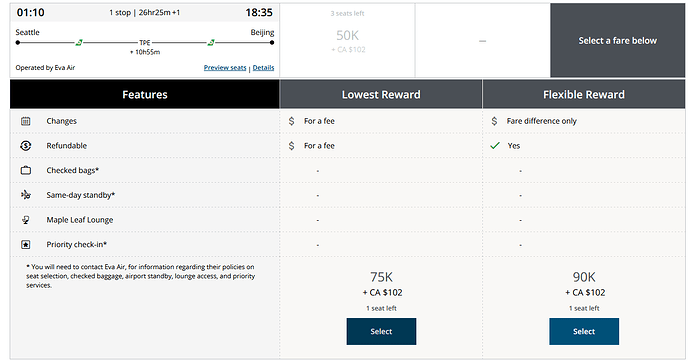Click the 01:10 departure time
Viewport: 690px width, 361px height.
pos(30,12)
